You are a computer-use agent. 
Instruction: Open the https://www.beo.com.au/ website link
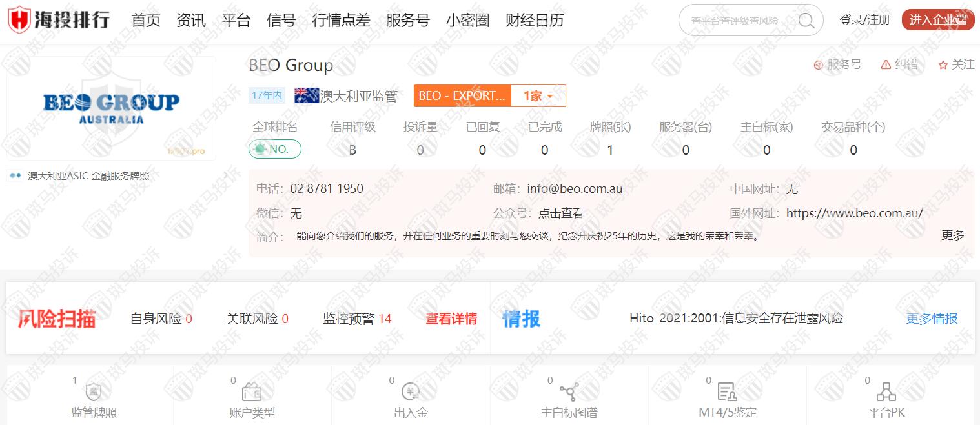[854, 213]
